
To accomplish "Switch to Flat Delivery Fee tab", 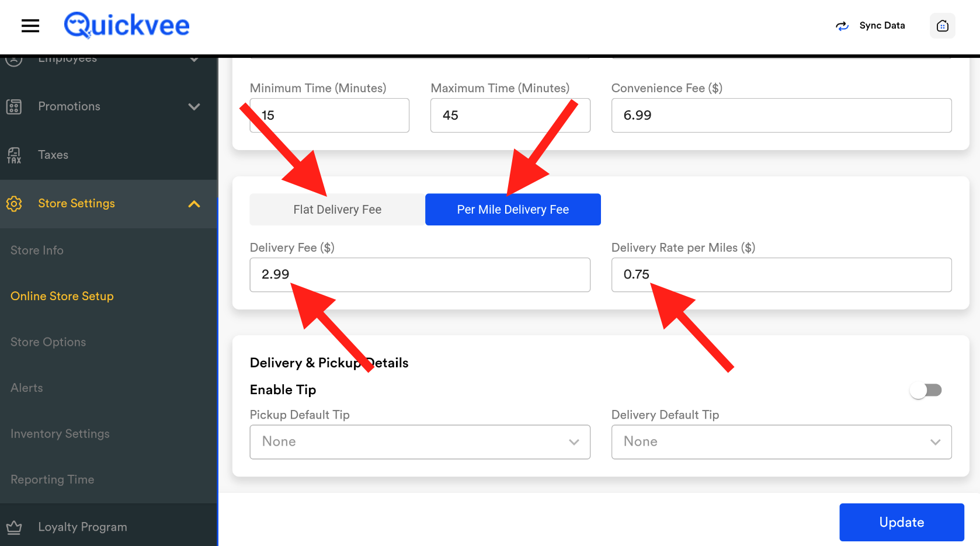I will click(x=337, y=210).
